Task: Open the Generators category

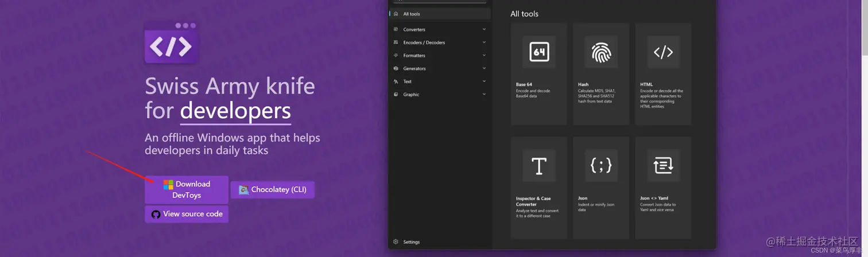Action: point(440,68)
